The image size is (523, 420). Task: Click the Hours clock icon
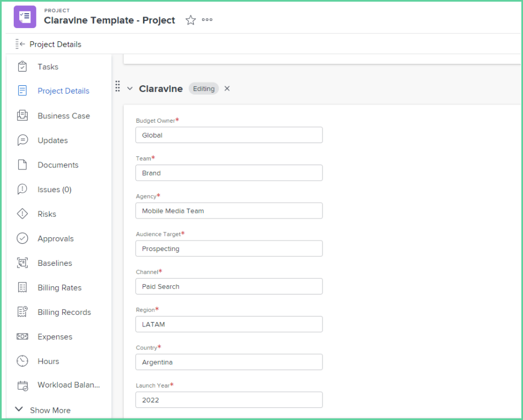point(23,361)
